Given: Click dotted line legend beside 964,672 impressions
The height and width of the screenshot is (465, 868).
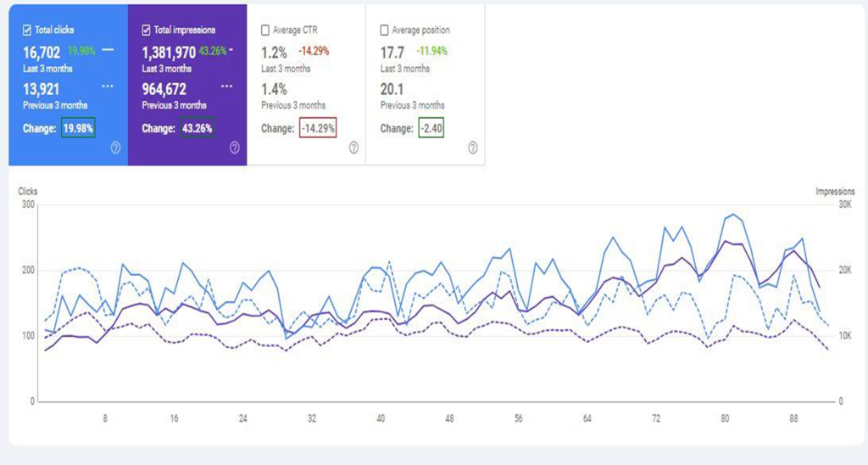Looking at the screenshot, I should 226,87.
